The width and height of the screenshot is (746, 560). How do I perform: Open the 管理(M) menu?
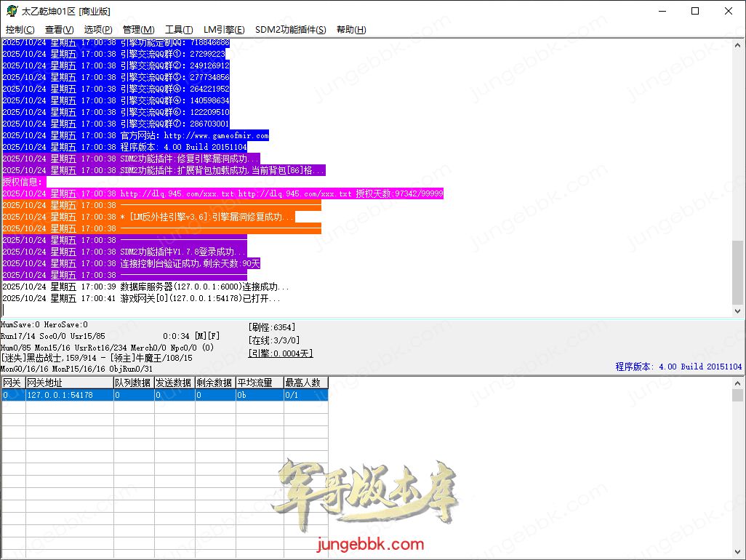(138, 30)
